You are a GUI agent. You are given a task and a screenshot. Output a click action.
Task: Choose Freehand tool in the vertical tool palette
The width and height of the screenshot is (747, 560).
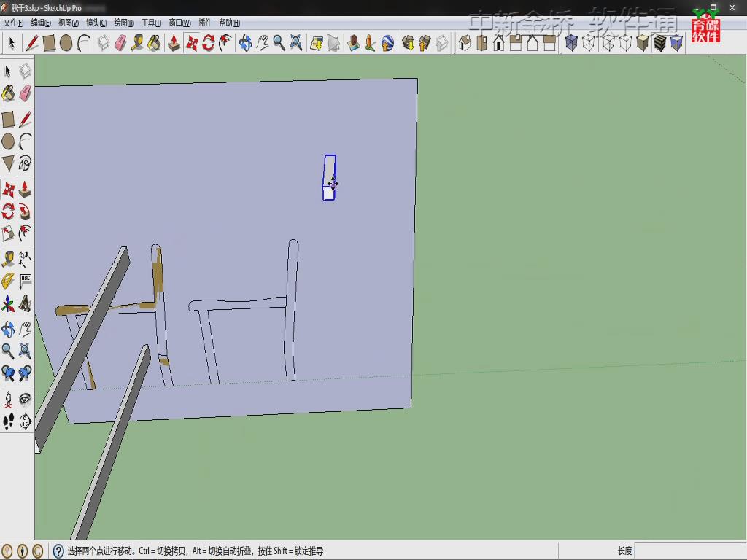point(25,163)
